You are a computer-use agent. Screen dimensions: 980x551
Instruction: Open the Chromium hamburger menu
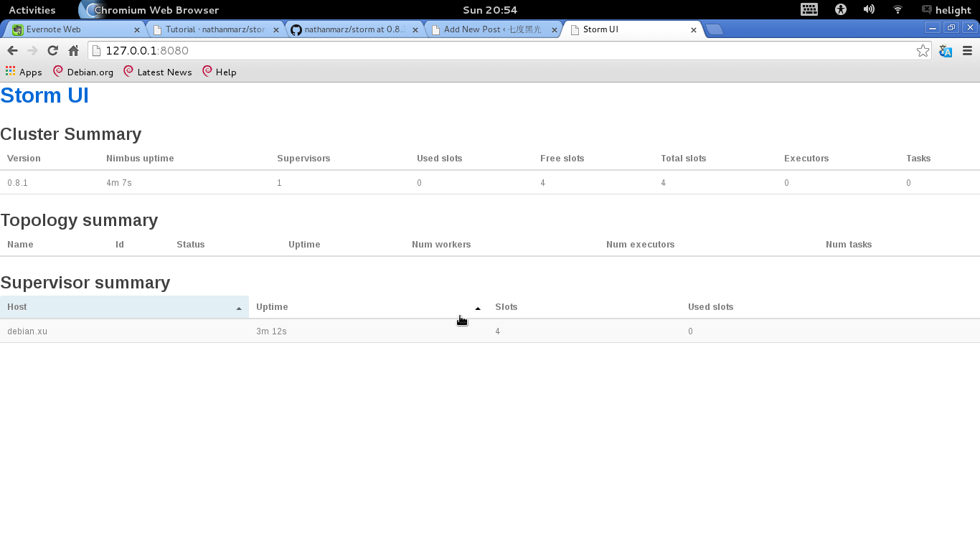(967, 51)
